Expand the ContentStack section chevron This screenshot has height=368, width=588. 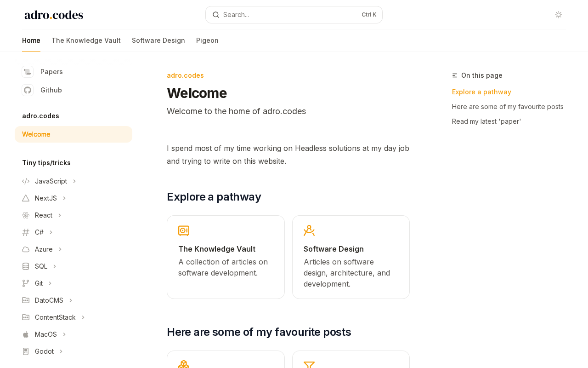pyautogui.click(x=83, y=317)
